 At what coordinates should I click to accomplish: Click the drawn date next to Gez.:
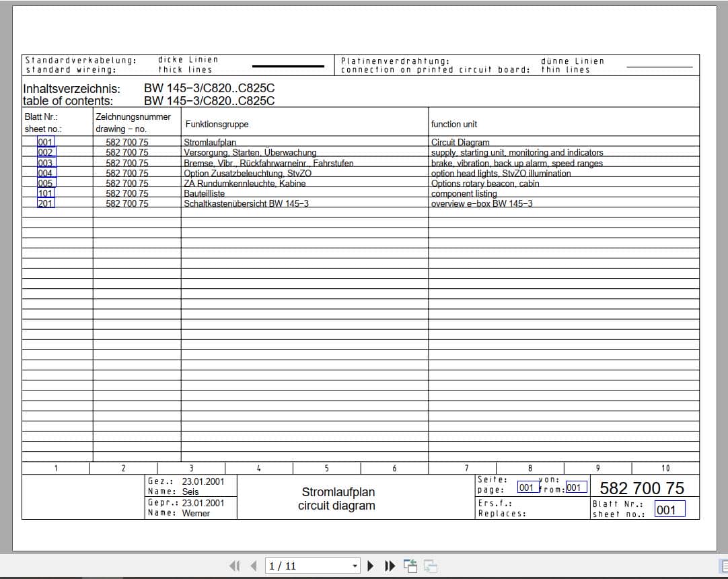point(203,481)
